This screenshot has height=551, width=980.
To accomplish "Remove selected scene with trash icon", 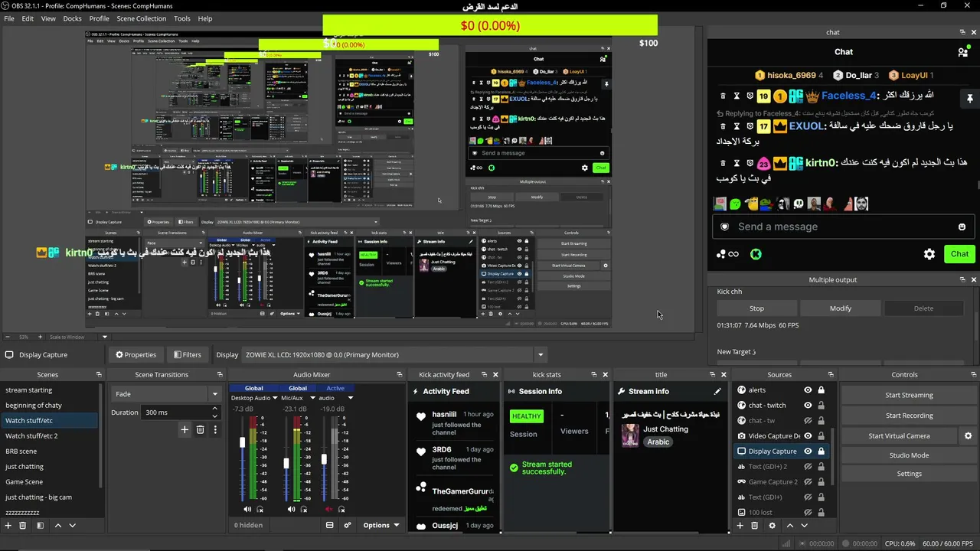I will point(23,526).
